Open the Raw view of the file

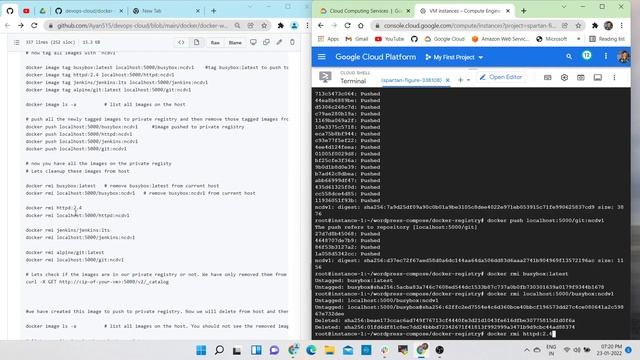pyautogui.click(x=215, y=42)
